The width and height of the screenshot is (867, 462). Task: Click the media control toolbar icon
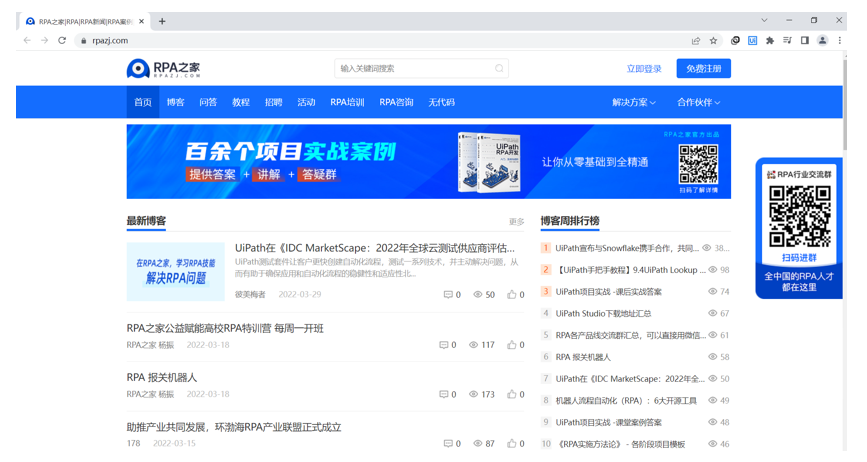787,40
